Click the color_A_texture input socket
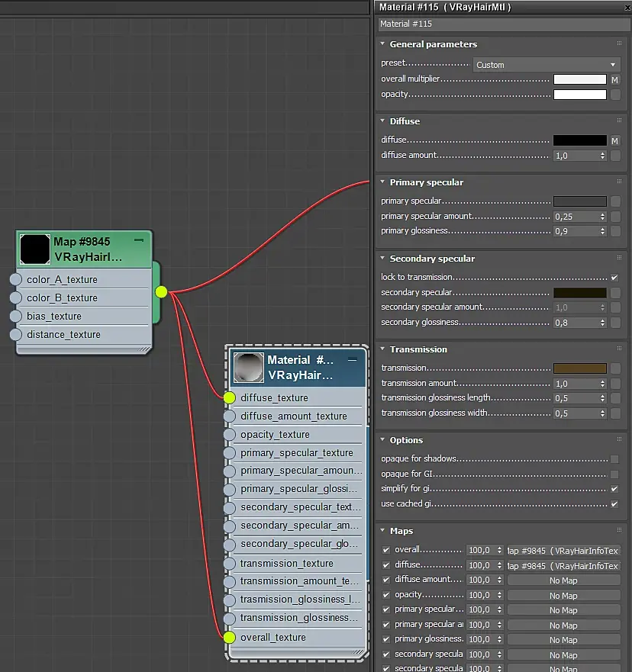The height and width of the screenshot is (672, 632). (16, 279)
